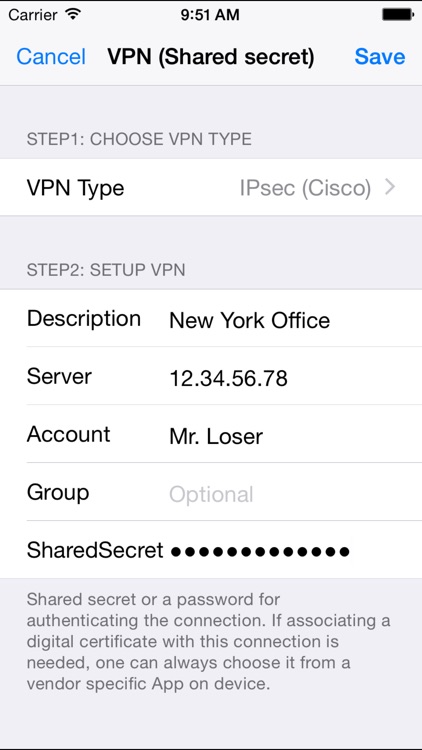Tap the Server label

click(59, 376)
